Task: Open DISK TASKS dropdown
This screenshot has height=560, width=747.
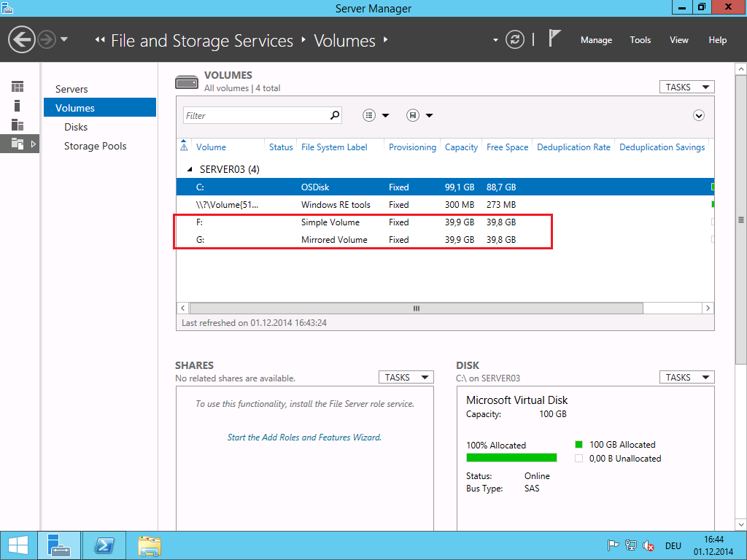Action: [687, 377]
